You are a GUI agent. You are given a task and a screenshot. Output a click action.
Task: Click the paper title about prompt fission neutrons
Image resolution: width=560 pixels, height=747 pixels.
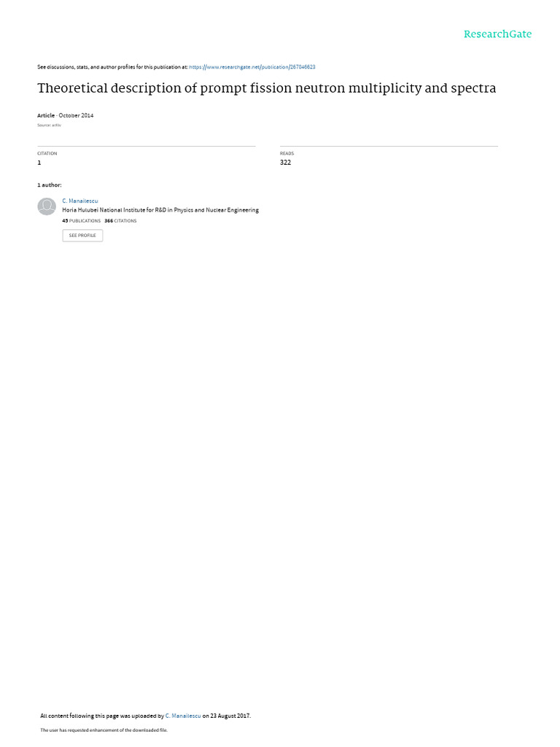267,88
